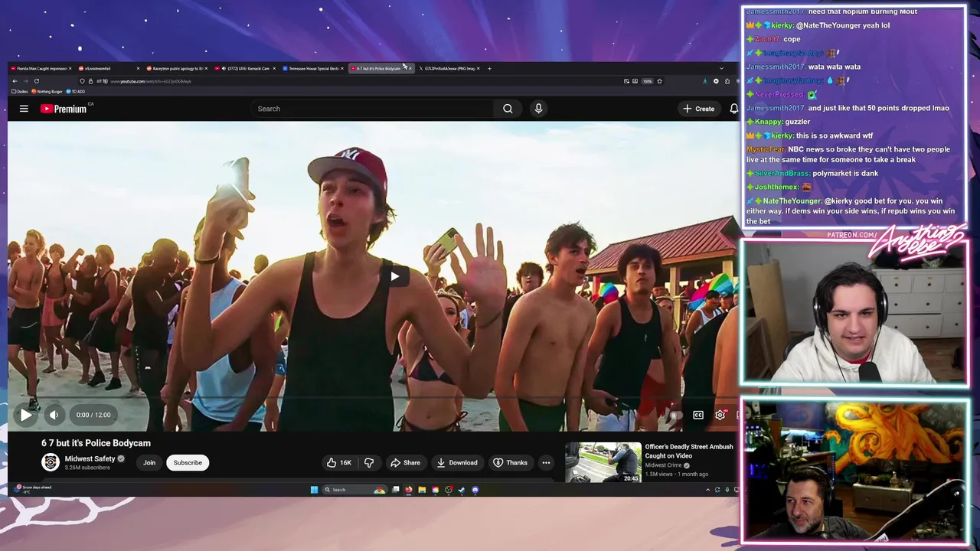Open YouTube notifications bell
Screen dimensions: 980x551
(x=733, y=109)
